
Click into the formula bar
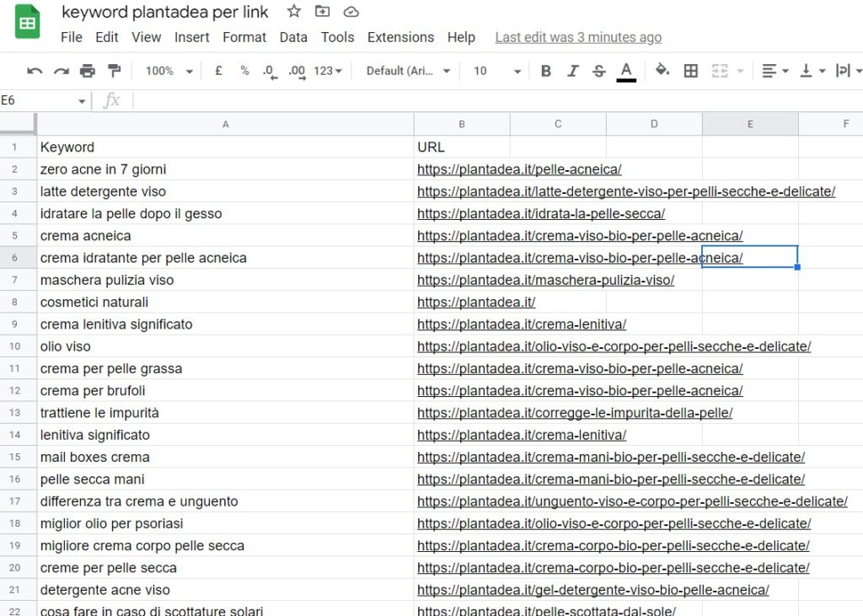click(x=498, y=101)
